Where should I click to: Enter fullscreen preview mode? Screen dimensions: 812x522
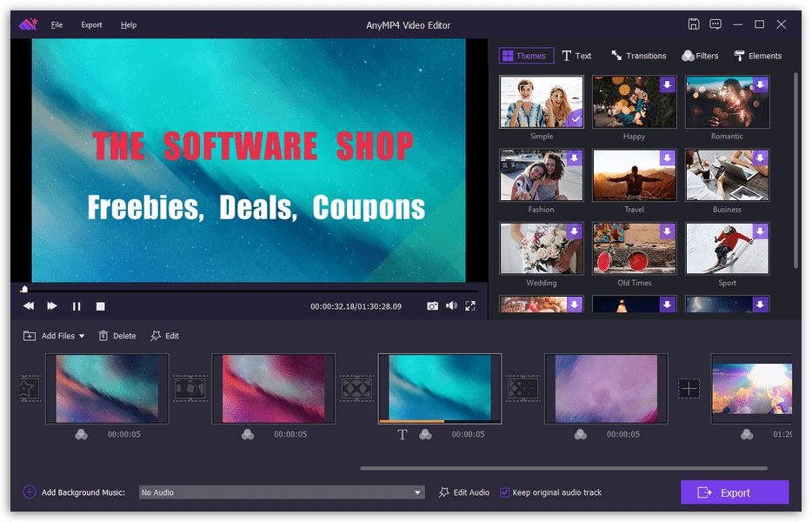point(470,306)
